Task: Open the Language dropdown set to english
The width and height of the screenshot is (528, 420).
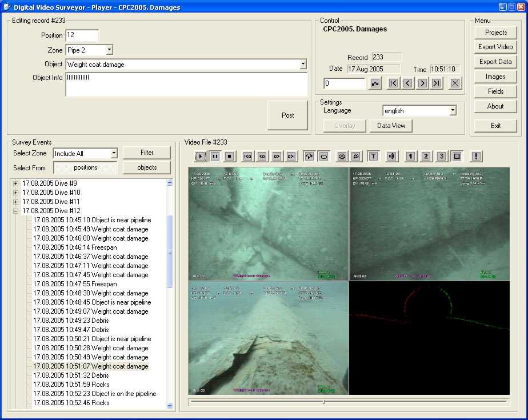Action: tap(452, 110)
